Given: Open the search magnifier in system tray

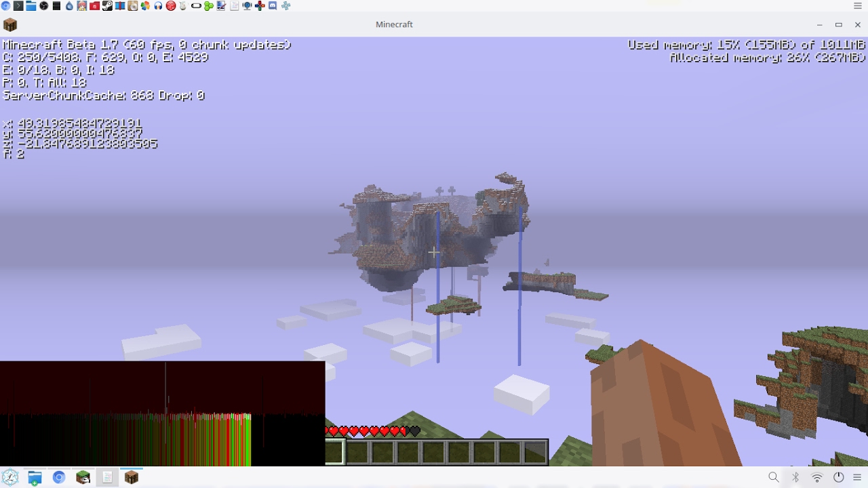Looking at the screenshot, I should pyautogui.click(x=774, y=477).
